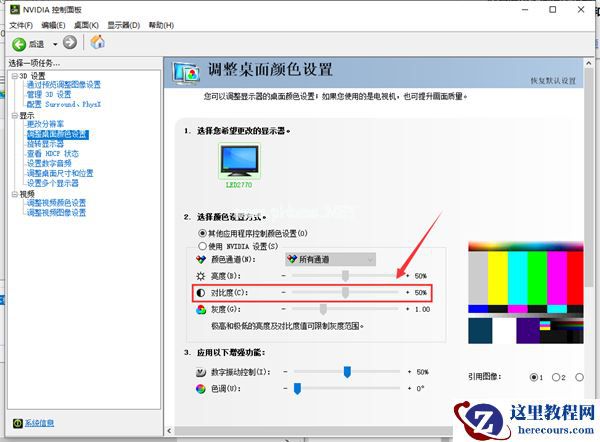Click the green Back arrow icon
600x442 pixels.
coord(19,44)
